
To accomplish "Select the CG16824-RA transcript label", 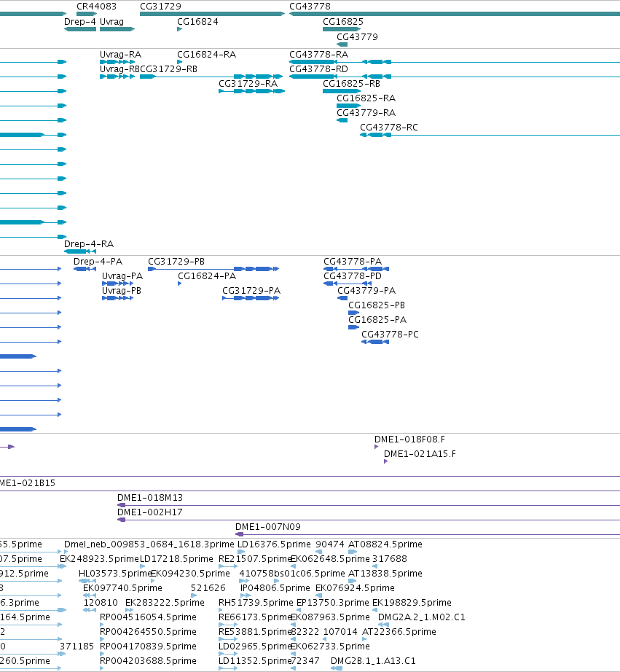I will [206, 55].
